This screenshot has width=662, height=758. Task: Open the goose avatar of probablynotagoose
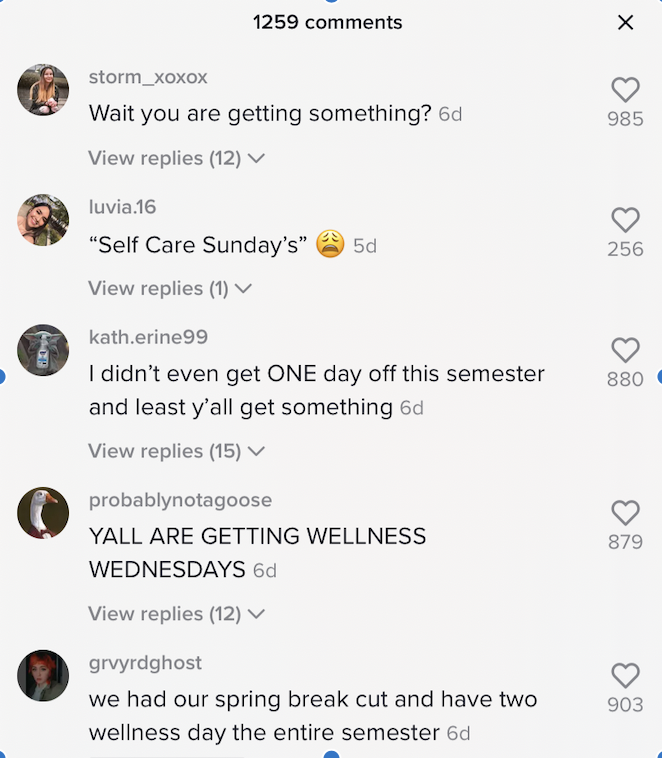click(x=44, y=513)
